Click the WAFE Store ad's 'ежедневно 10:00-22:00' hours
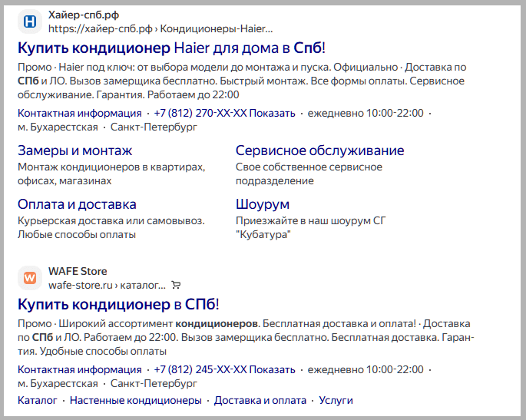 click(366, 369)
